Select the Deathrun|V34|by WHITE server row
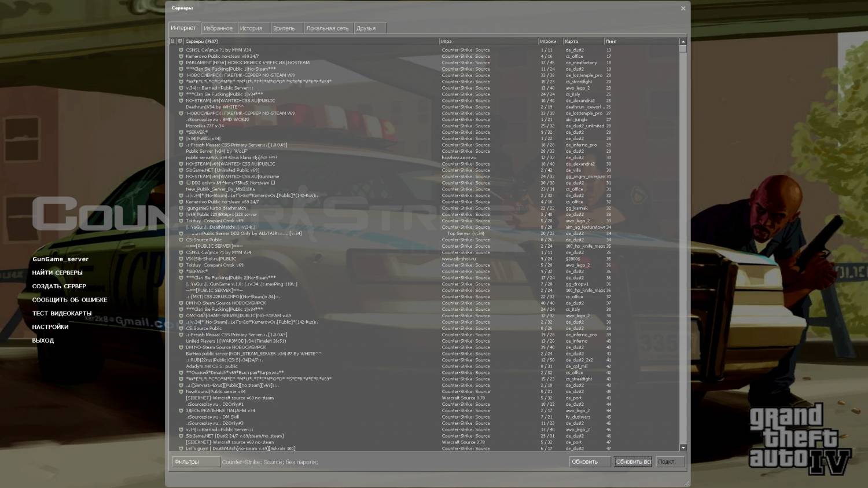 click(424, 107)
